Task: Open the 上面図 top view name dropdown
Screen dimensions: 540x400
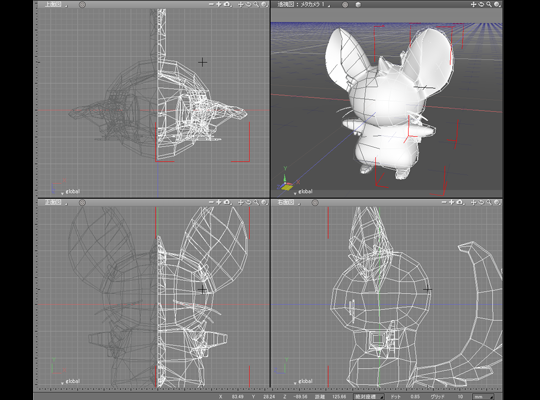Action: (56, 5)
